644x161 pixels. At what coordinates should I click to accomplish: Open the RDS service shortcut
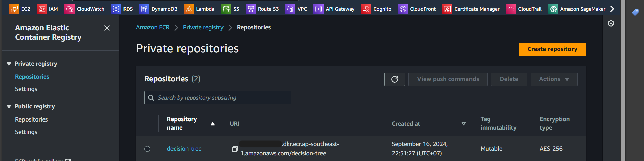(x=122, y=9)
